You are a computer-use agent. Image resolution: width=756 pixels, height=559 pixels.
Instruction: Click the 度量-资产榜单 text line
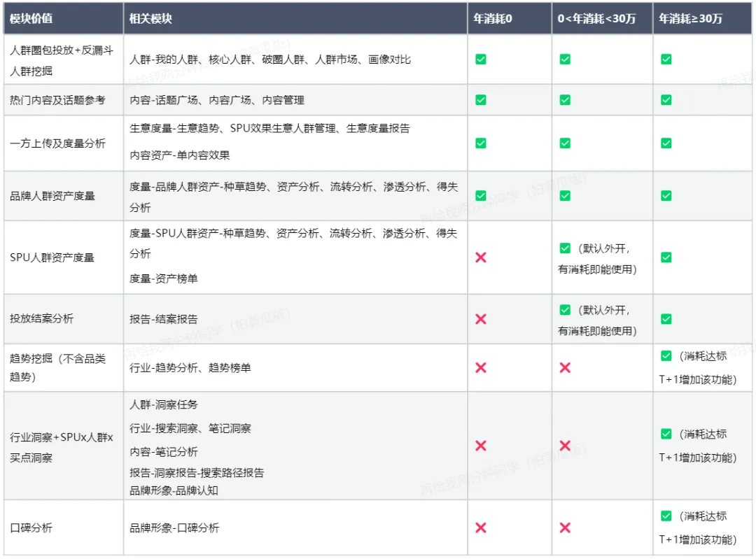[164, 278]
